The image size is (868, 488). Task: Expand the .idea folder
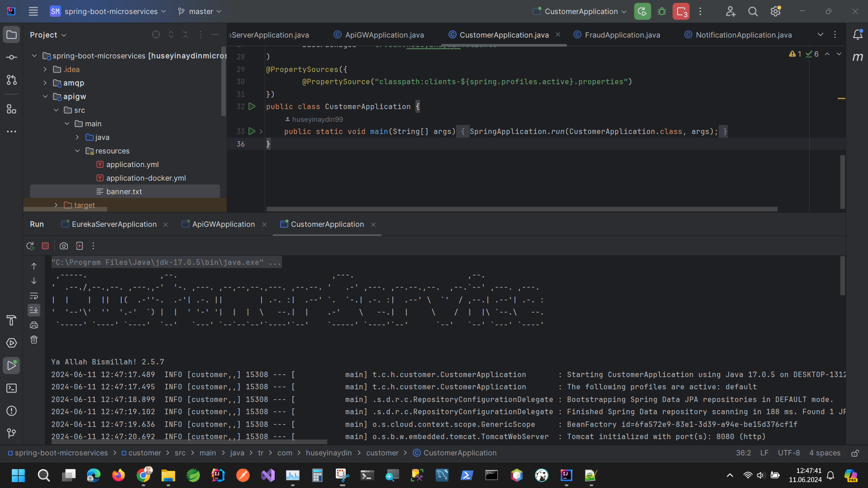(x=45, y=69)
